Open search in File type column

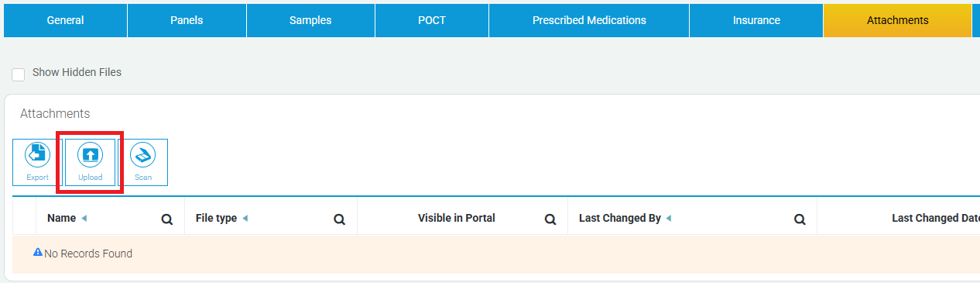339,219
